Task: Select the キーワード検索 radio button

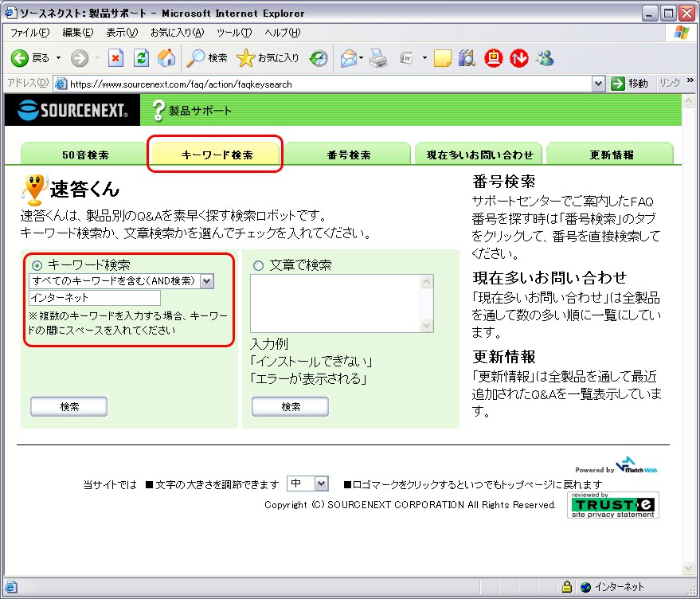Action: pos(37,265)
